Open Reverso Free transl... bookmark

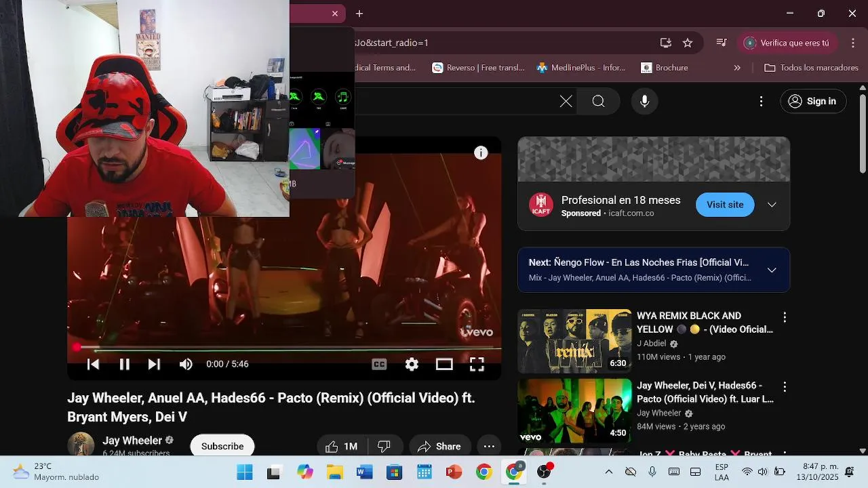point(479,68)
